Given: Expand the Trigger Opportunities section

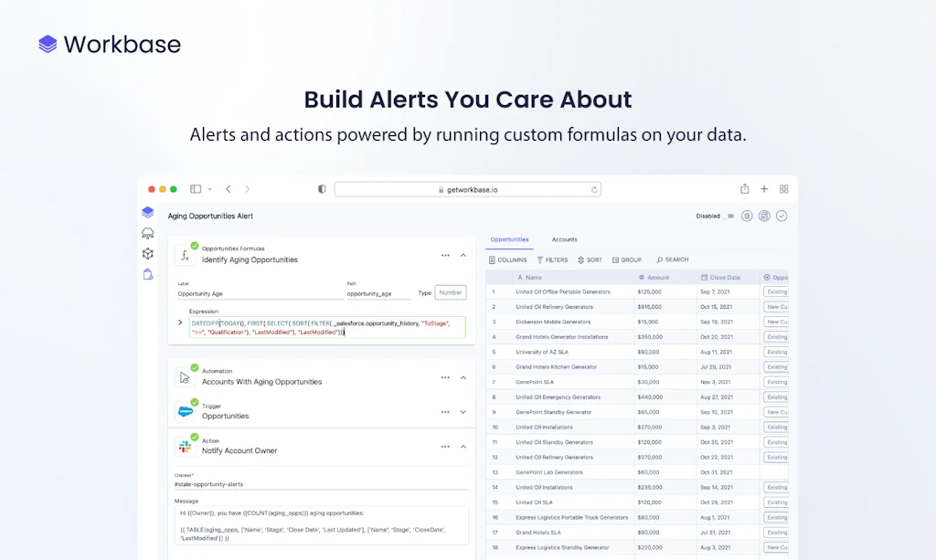Looking at the screenshot, I should (463, 411).
